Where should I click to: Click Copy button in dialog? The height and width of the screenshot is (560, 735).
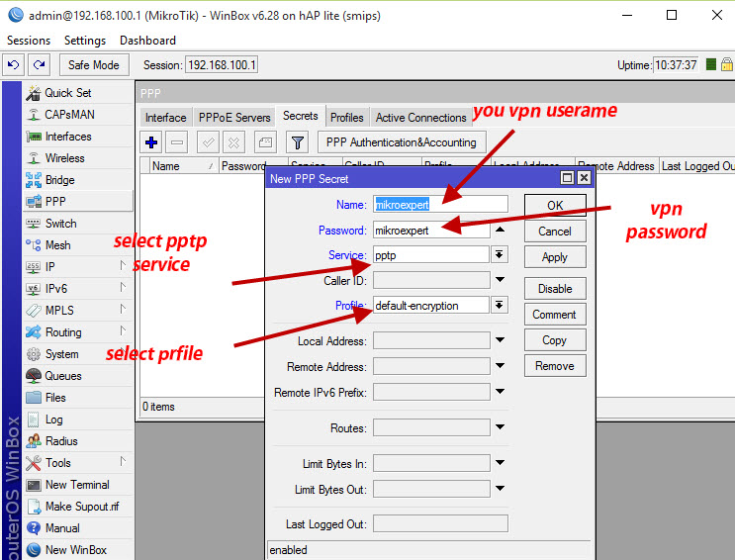(555, 340)
